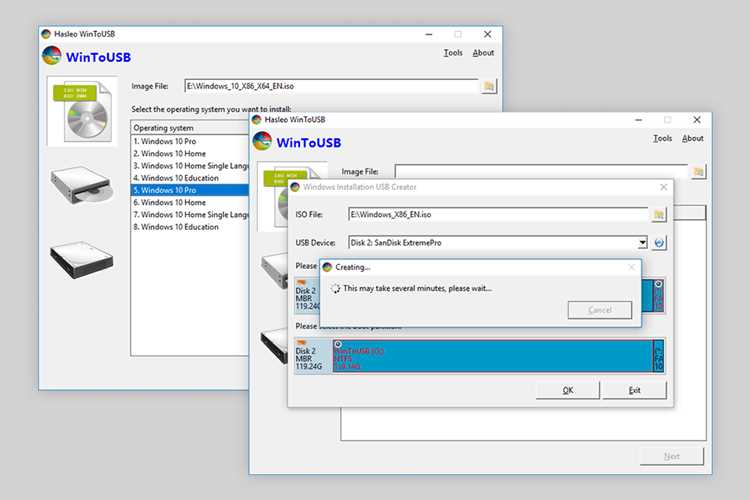Select the blue NTFS partition bar
This screenshot has width=750, height=500.
point(493,356)
